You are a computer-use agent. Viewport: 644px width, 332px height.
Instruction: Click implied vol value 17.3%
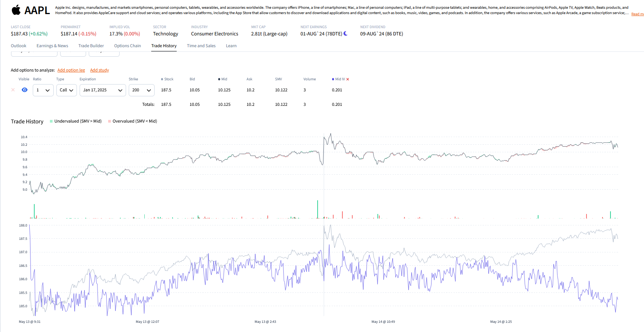point(116,34)
